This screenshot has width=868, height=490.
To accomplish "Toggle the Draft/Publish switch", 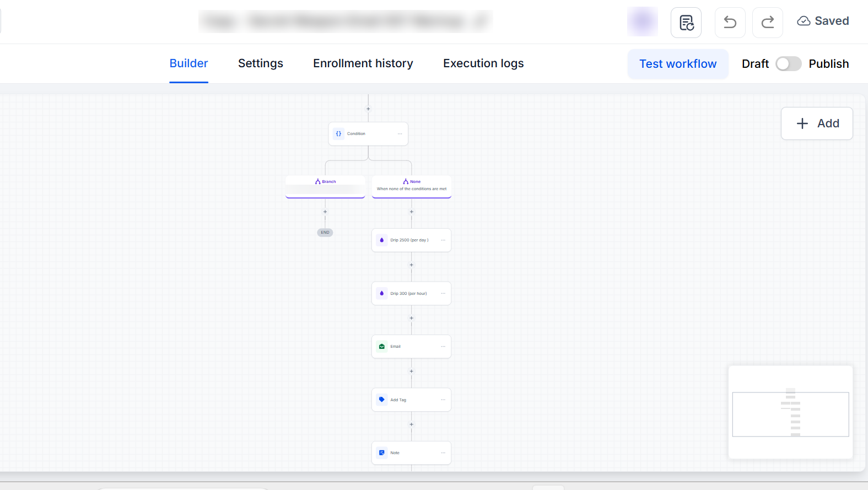I will [x=789, y=64].
